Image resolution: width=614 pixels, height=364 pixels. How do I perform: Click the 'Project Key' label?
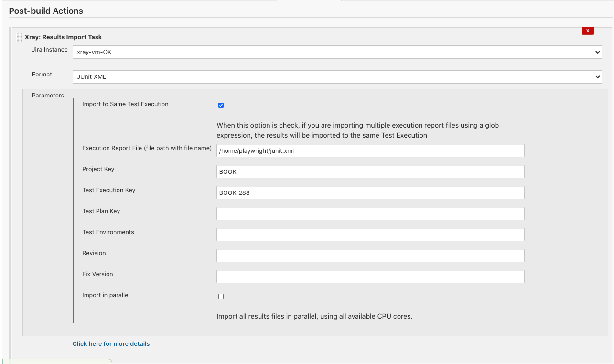point(98,169)
